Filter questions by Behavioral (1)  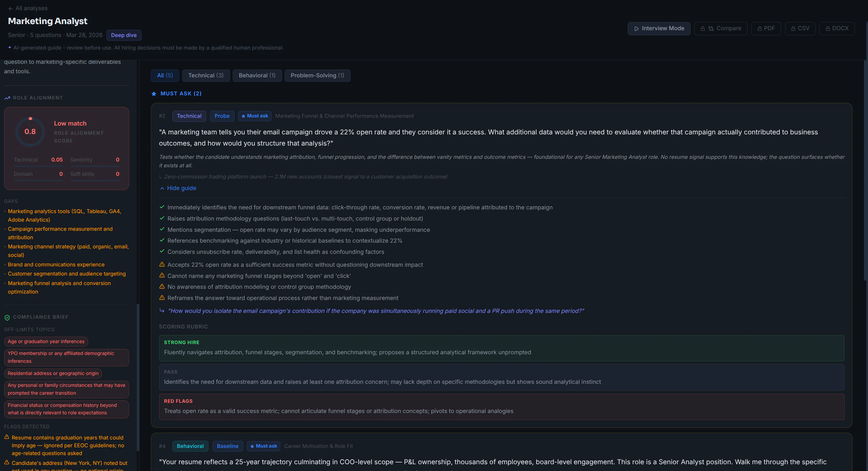(257, 75)
